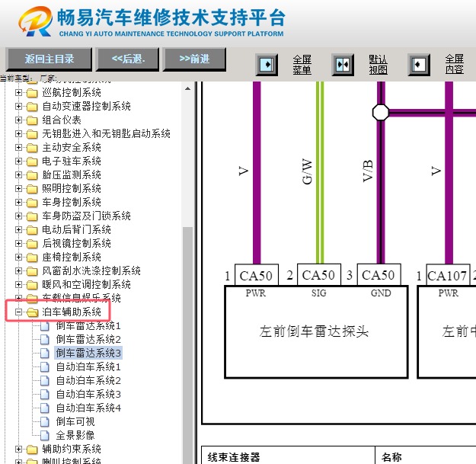
Task: Expand the 照明控制系统 folder node
Action: (18, 188)
